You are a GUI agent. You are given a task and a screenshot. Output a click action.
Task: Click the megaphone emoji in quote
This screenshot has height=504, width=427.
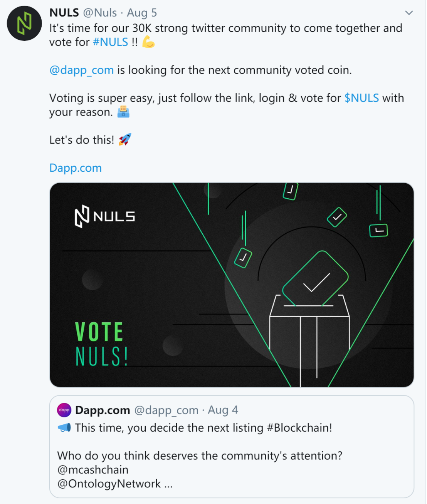[x=64, y=427]
